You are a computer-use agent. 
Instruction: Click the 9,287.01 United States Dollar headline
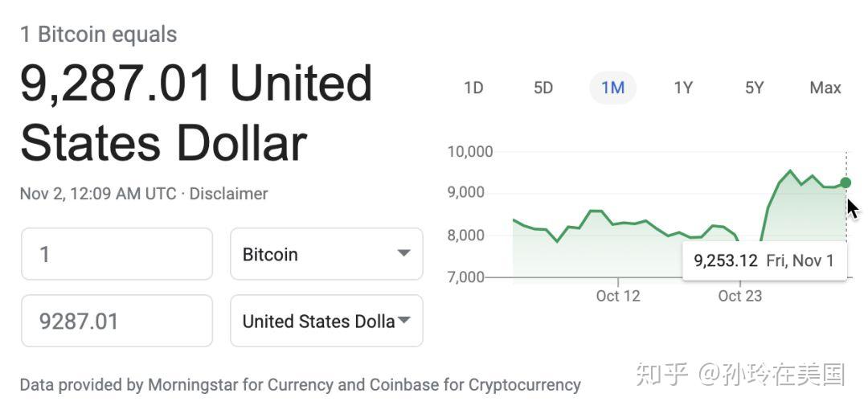click(x=197, y=113)
